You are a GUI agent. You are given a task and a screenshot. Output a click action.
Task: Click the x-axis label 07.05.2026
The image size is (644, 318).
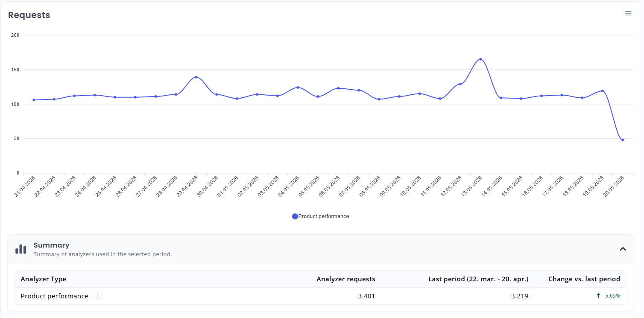coord(349,187)
